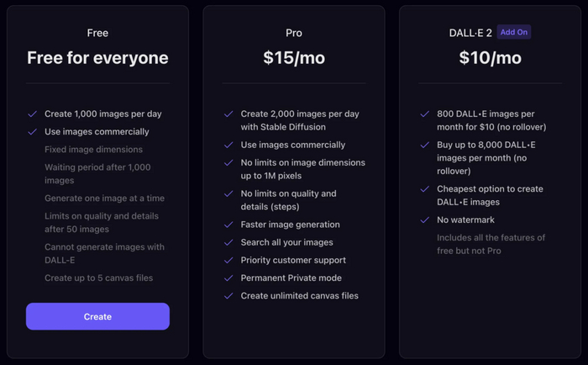Click checkmark beside Cheapest option to create DALL·E

[424, 189]
